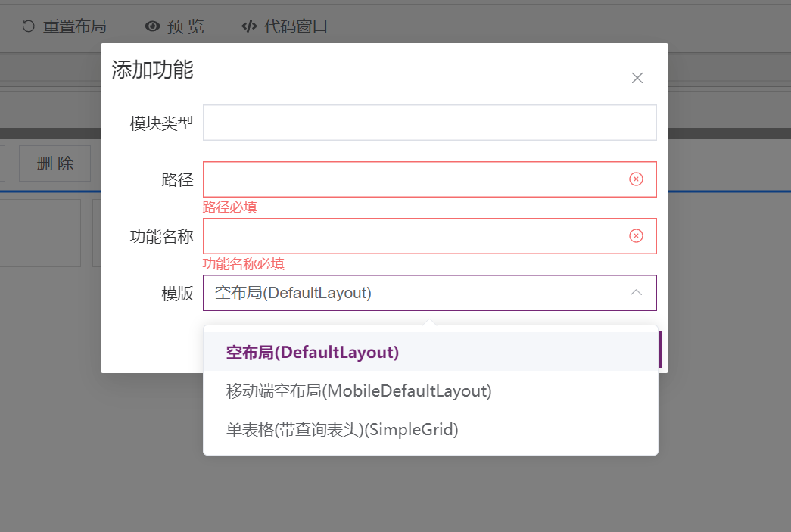Click the 模版 field label
Screen dimensions: 791x532
pyautogui.click(x=177, y=293)
